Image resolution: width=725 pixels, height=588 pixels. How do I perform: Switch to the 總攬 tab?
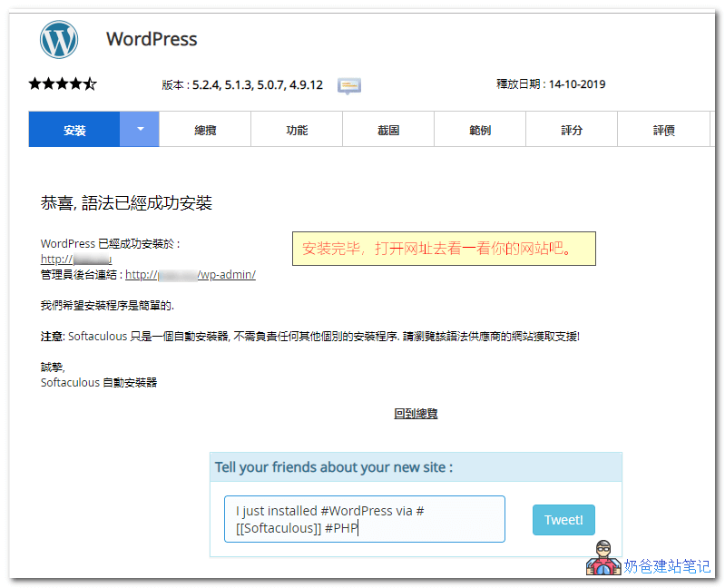pyautogui.click(x=205, y=130)
